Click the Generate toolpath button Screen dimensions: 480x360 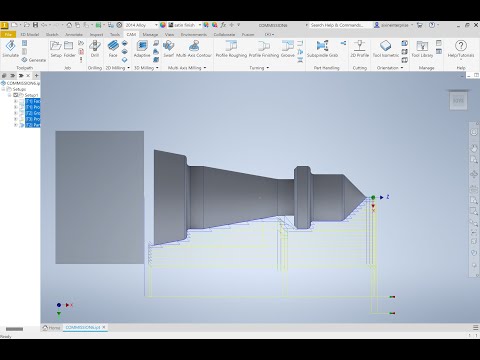[33, 60]
